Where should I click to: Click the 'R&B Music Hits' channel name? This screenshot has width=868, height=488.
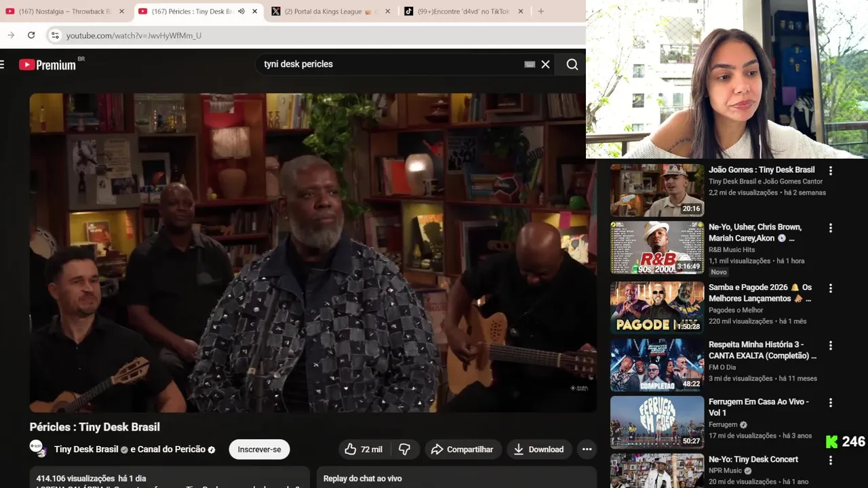(x=732, y=250)
